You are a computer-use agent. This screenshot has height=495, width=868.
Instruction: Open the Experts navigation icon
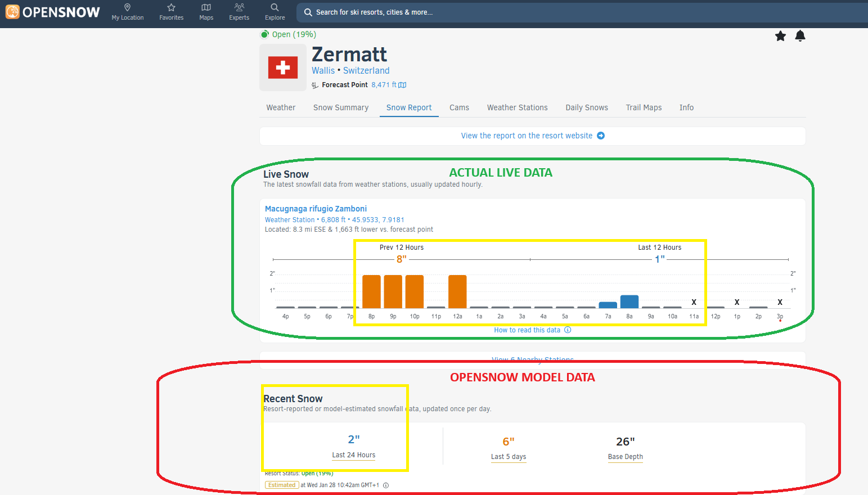click(x=239, y=8)
